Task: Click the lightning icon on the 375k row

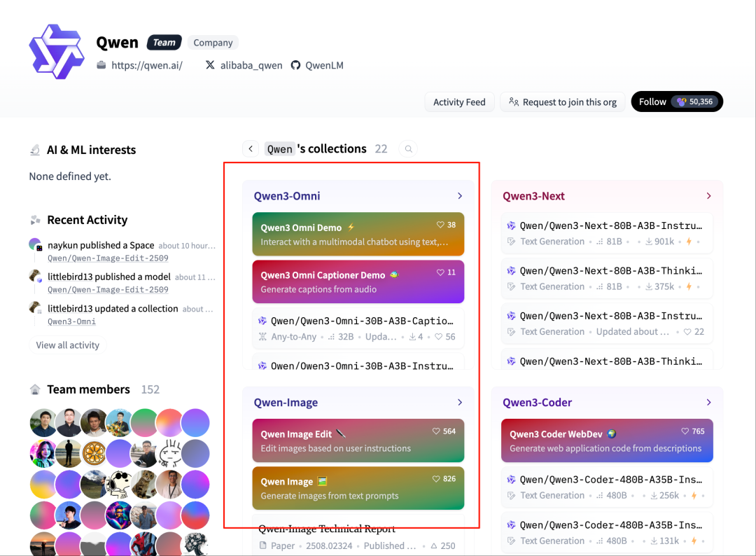Action: [689, 286]
